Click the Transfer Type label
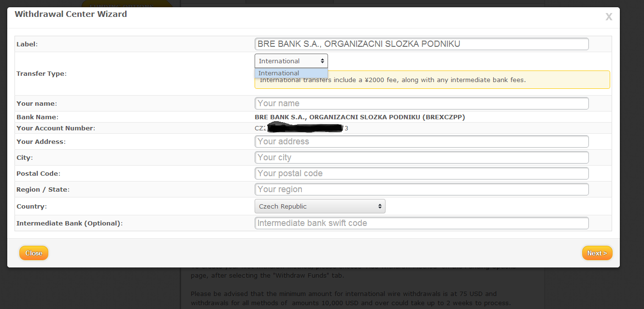 [x=42, y=73]
